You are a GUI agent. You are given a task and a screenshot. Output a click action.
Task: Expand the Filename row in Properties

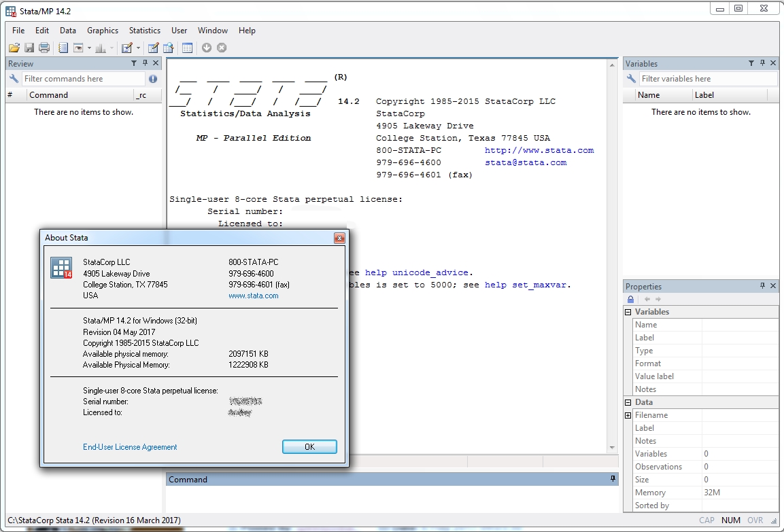click(628, 415)
